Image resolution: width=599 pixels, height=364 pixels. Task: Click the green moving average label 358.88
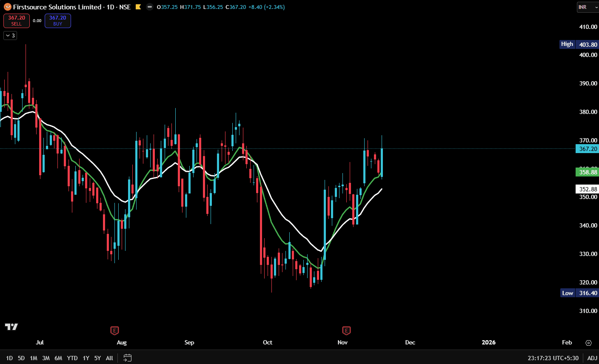[588, 172]
